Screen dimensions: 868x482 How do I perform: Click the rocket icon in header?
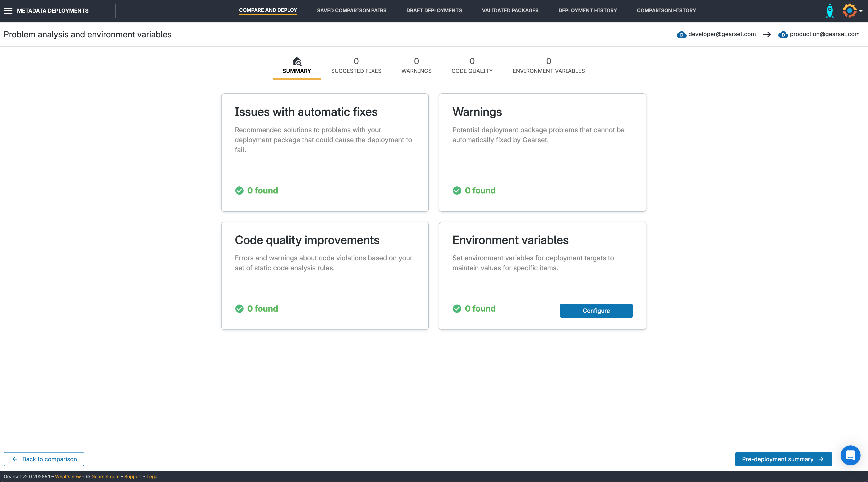click(830, 11)
